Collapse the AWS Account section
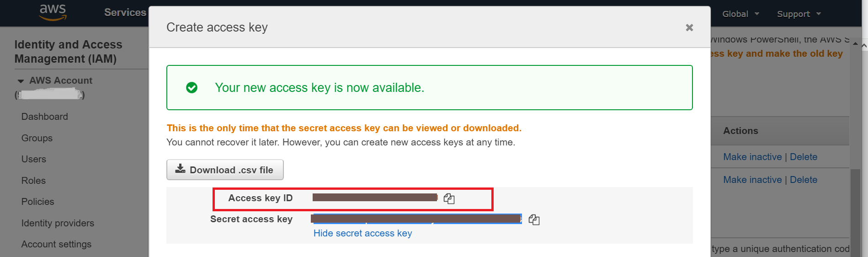The height and width of the screenshot is (257, 868). [21, 81]
